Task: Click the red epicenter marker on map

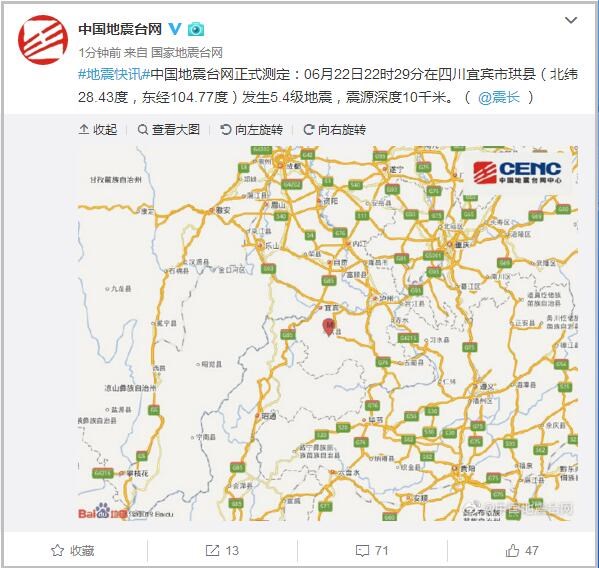Action: (329, 327)
